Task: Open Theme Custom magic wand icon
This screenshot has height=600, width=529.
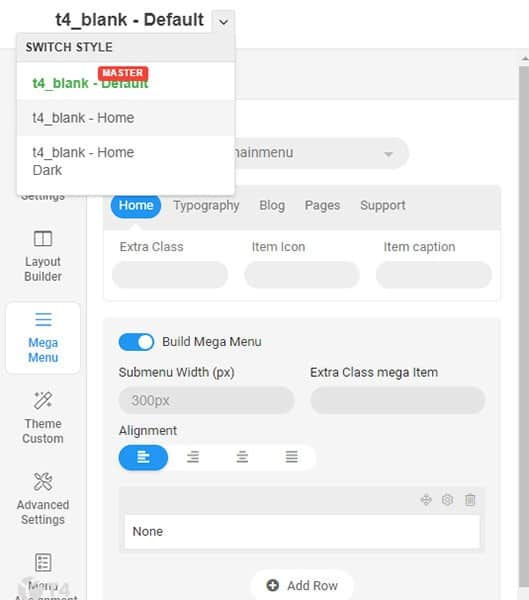Action: 43,400
